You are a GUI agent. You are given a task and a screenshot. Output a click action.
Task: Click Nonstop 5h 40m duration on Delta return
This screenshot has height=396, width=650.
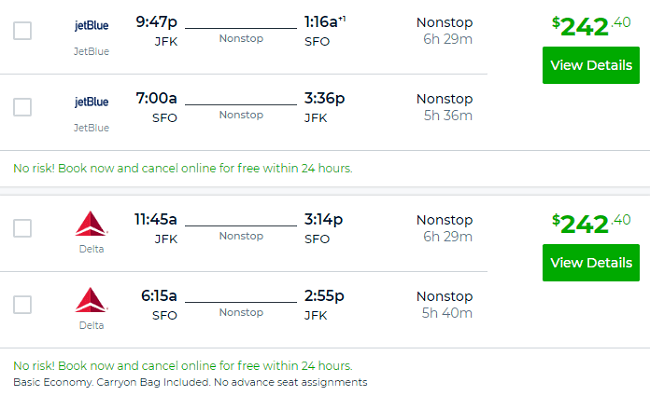pyautogui.click(x=444, y=304)
